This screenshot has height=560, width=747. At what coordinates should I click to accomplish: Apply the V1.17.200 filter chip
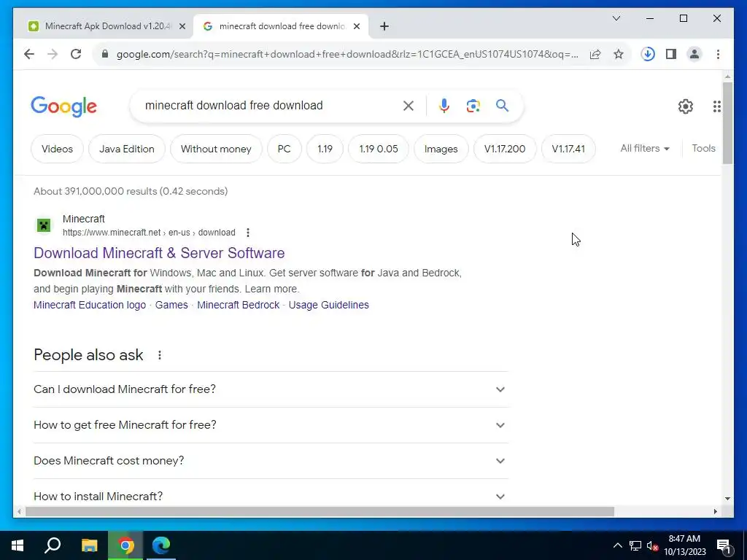tap(505, 149)
